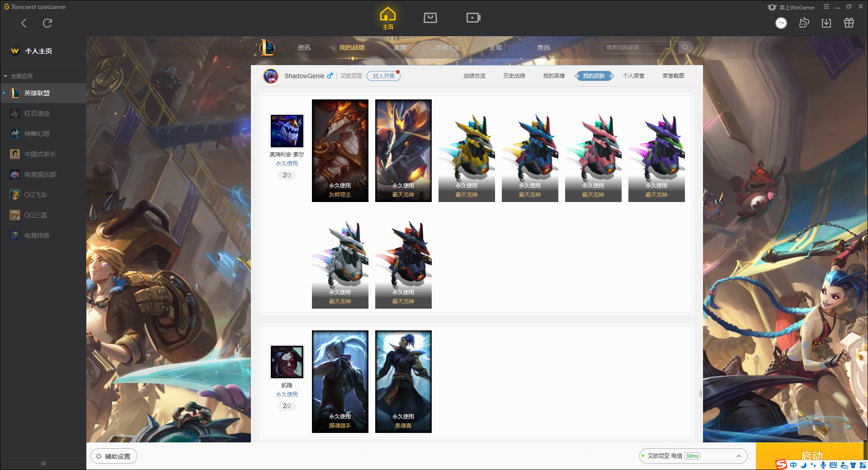The image size is (868, 470).
Task: Select 神舞幻想 in the sidebar
Action: tap(43, 134)
